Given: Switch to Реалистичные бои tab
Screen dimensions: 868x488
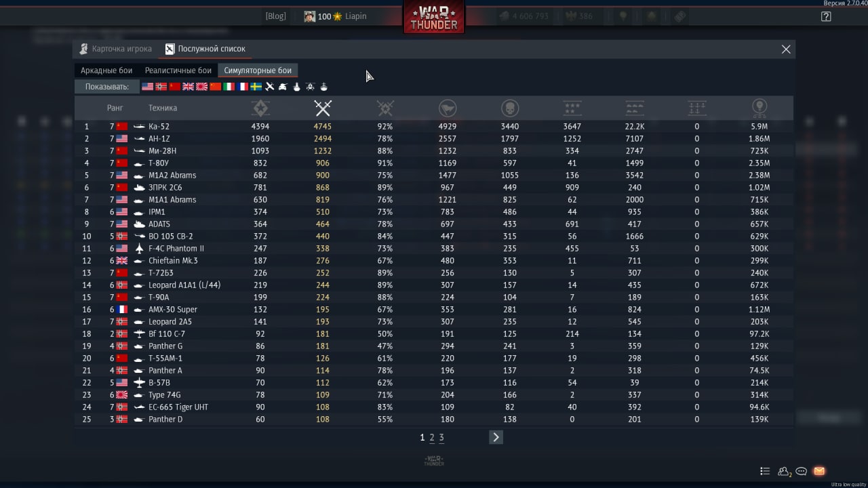Looking at the screenshot, I should [178, 70].
